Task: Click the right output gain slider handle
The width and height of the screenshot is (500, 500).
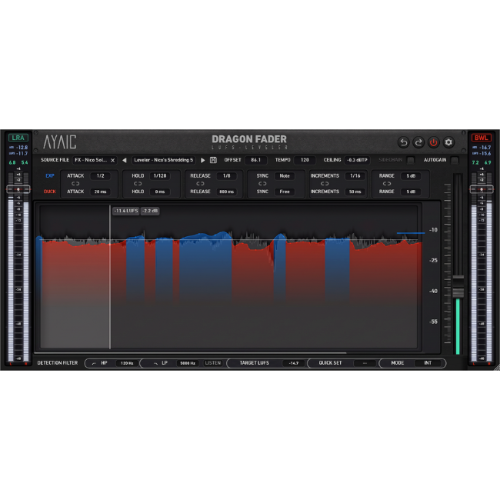Action: pos(481,189)
